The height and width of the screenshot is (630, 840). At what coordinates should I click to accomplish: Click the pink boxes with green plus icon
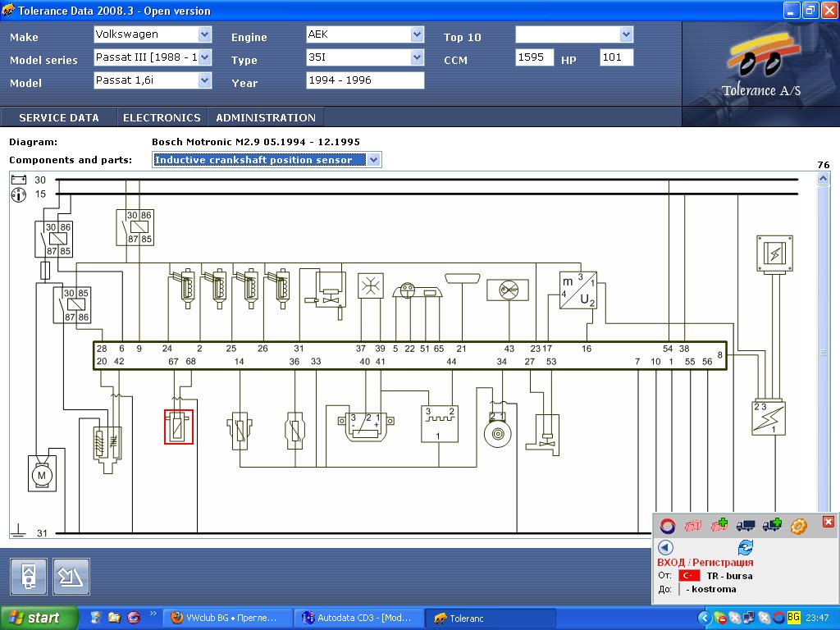[x=719, y=525]
